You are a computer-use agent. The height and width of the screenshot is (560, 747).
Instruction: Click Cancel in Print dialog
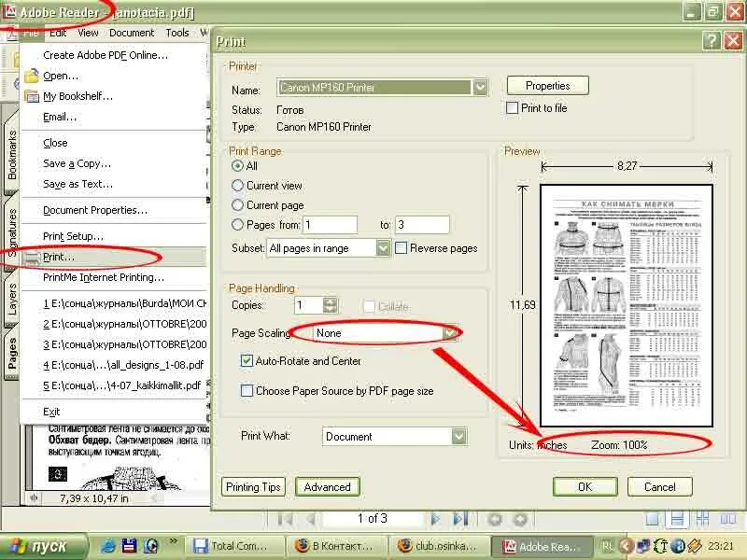pos(660,486)
